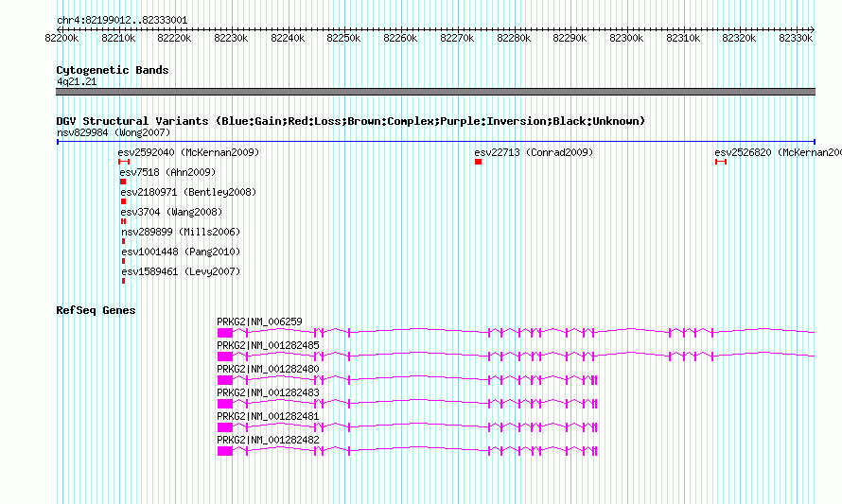Click the 4q21.21 band label
This screenshot has height=504, width=842.
tap(77, 81)
